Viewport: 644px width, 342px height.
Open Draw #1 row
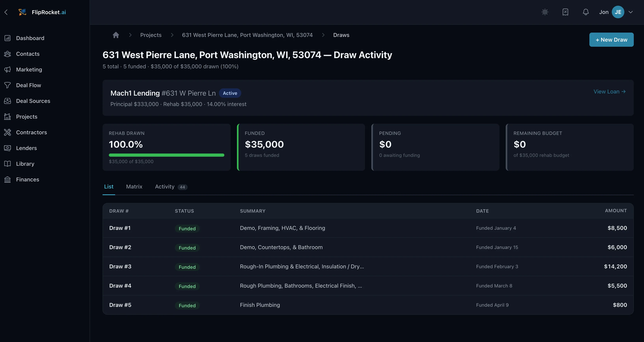coord(368,228)
